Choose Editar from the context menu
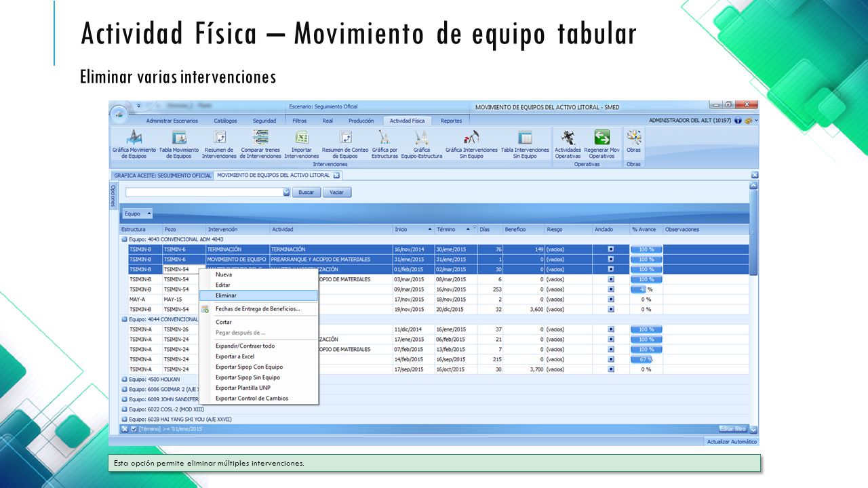868x488 pixels. (x=258, y=285)
